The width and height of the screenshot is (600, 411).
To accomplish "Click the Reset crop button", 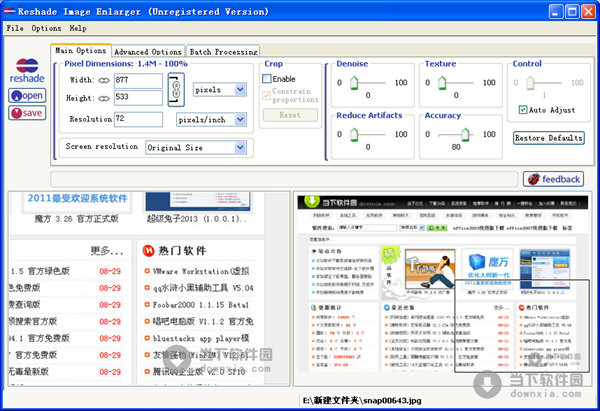I will pos(290,115).
